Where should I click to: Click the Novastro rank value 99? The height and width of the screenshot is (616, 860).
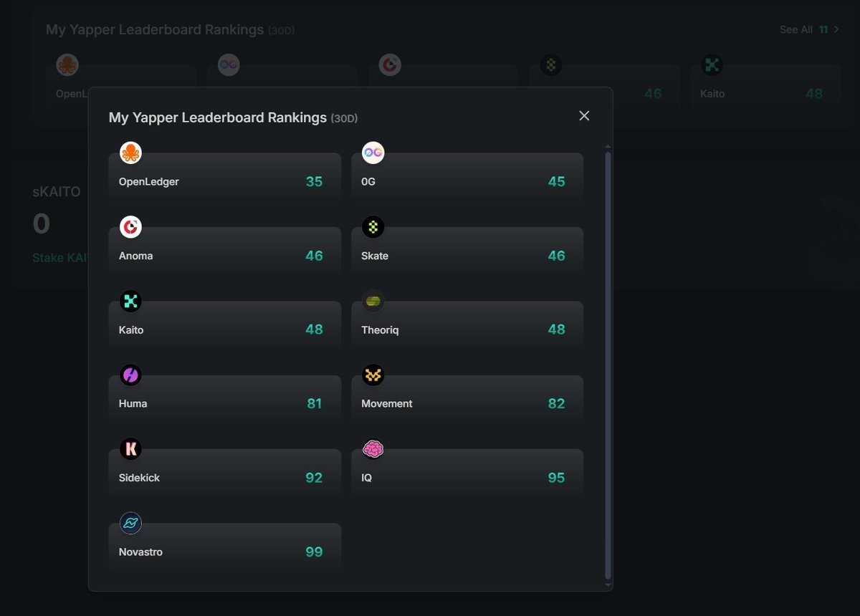[x=314, y=552]
